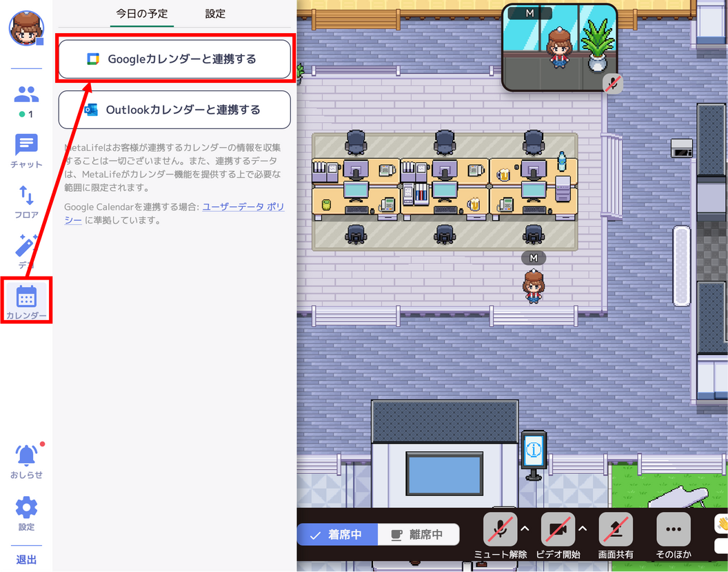Click the large blue monitor screen at bottom
The height and width of the screenshot is (572, 728).
coord(445,474)
